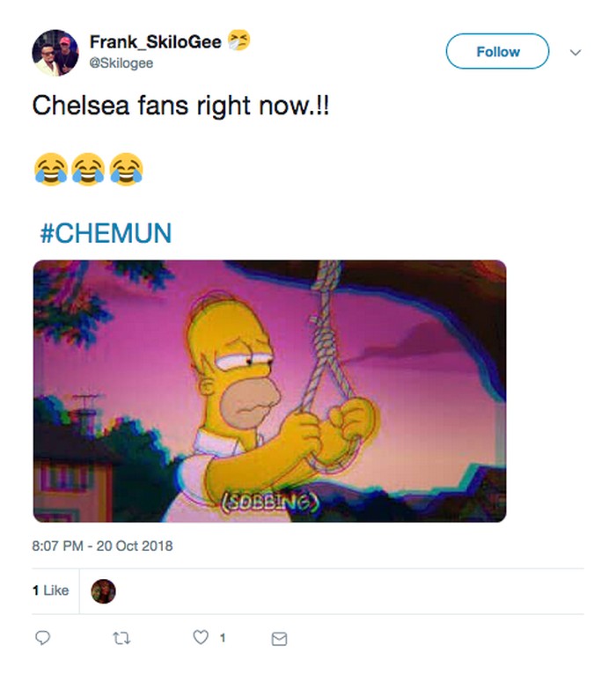
Task: Click the like count next to the heart
Action: [222, 638]
